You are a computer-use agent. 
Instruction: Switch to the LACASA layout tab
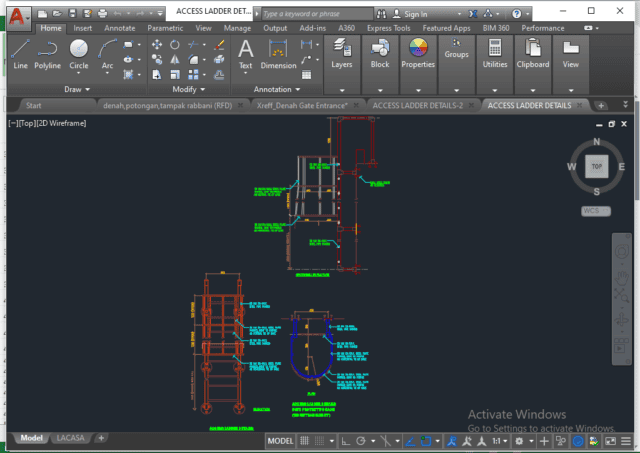tap(70, 438)
